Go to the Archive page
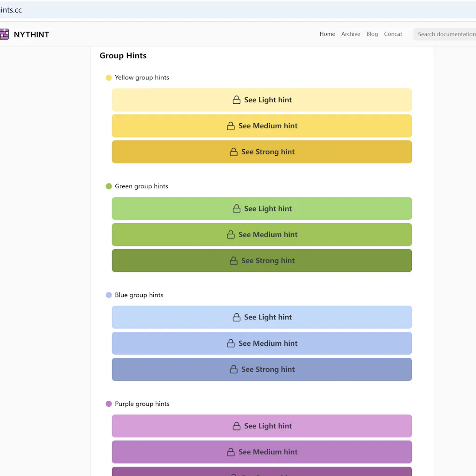 tap(350, 34)
